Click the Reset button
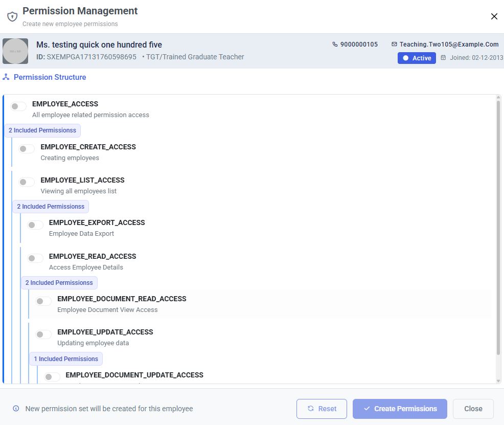 click(322, 409)
